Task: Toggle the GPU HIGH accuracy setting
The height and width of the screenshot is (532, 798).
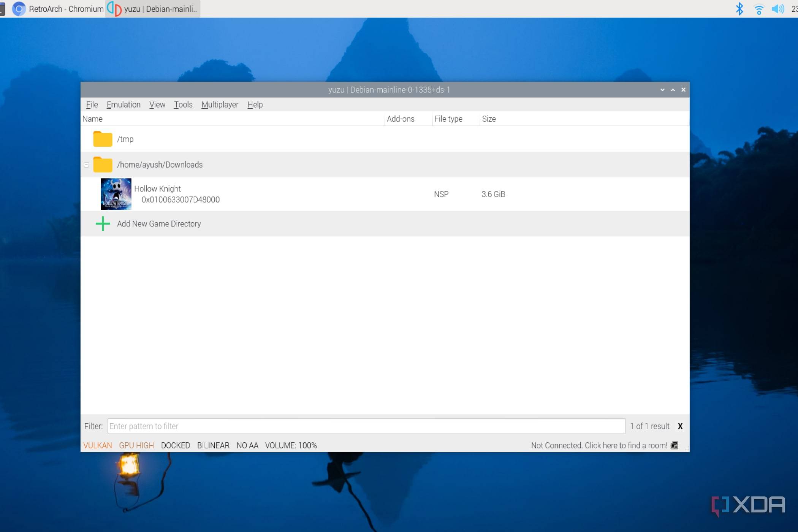Action: pos(136,445)
